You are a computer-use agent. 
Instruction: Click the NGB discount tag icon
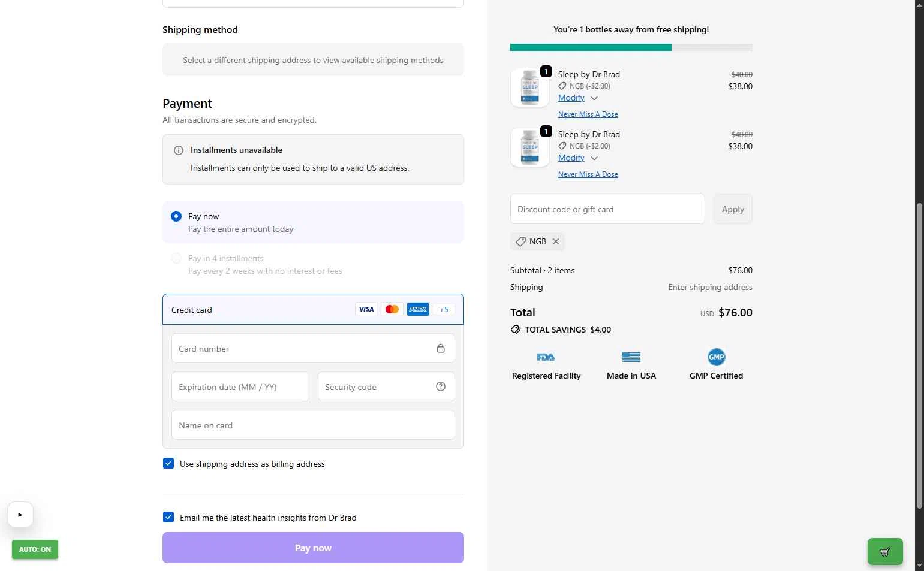click(x=521, y=241)
